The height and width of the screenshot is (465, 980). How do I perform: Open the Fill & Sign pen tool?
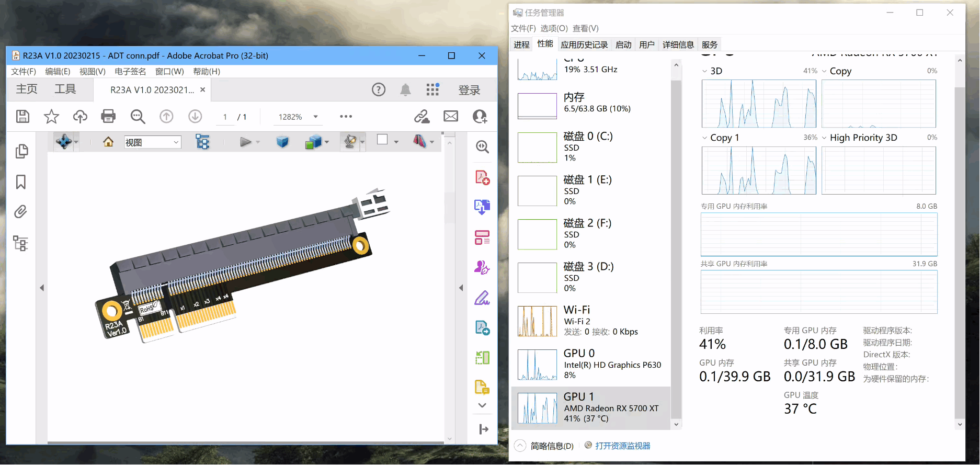click(x=482, y=298)
